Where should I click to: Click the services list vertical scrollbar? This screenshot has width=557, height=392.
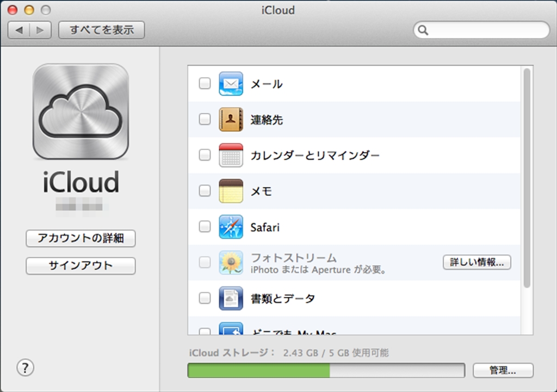tap(527, 178)
